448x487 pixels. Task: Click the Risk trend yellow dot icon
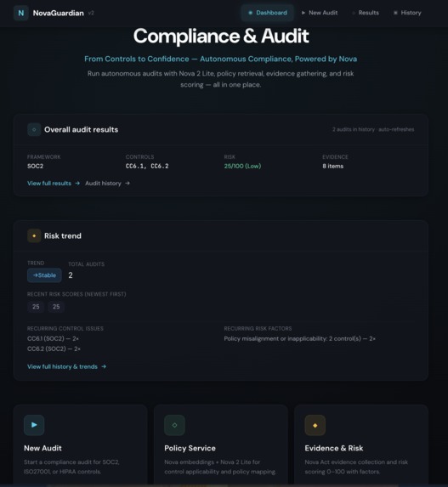34,235
